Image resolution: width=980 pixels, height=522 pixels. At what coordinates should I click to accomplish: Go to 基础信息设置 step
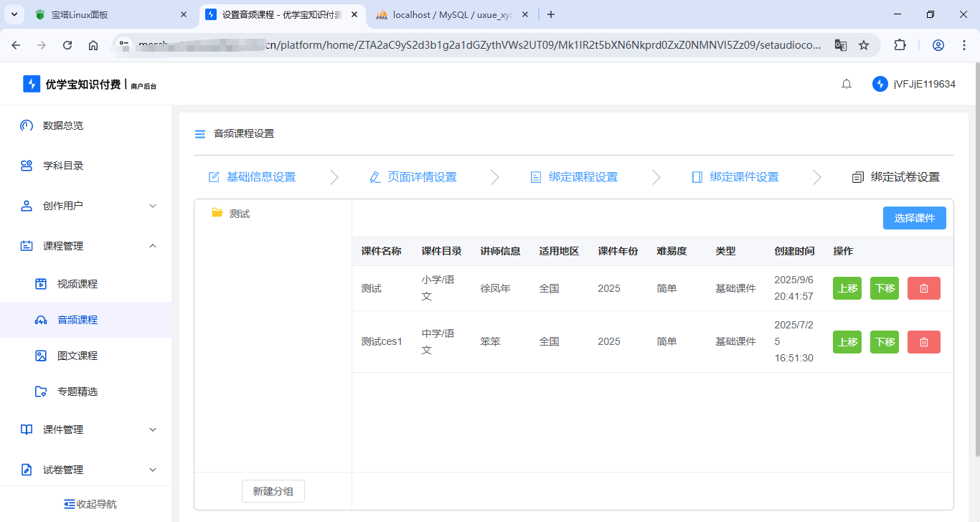[x=252, y=177]
